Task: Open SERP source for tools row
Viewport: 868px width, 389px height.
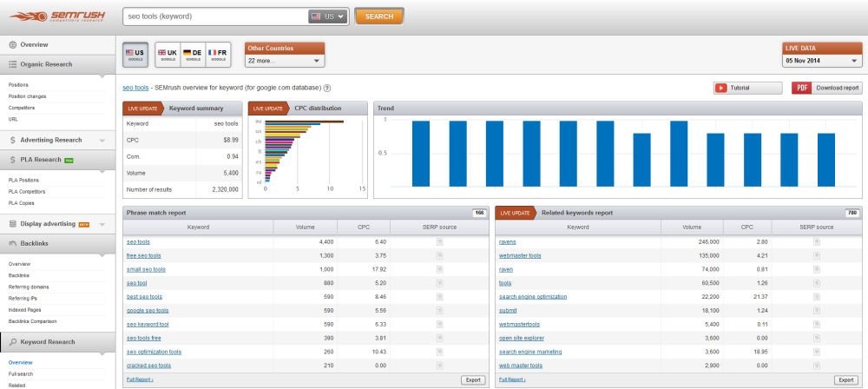Action: pyautogui.click(x=817, y=283)
